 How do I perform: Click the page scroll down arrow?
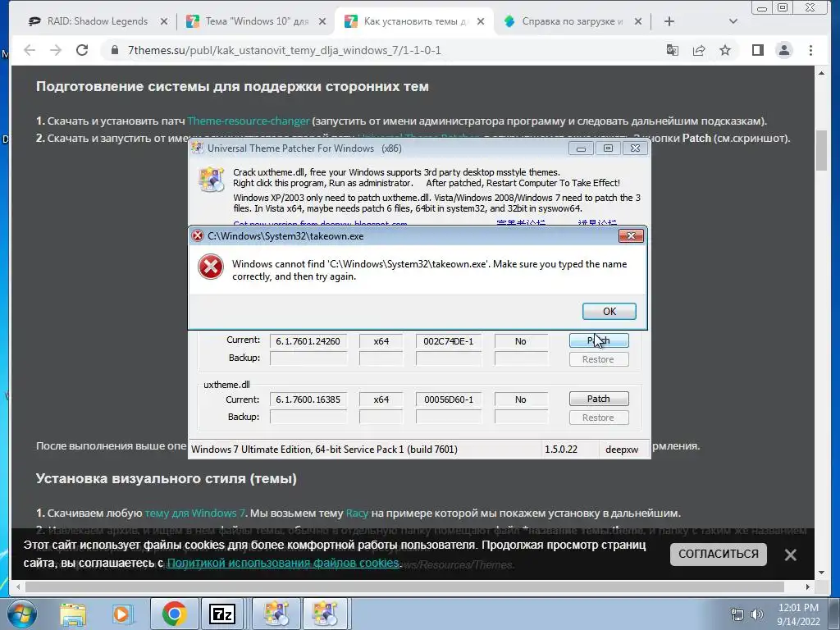[x=821, y=573]
